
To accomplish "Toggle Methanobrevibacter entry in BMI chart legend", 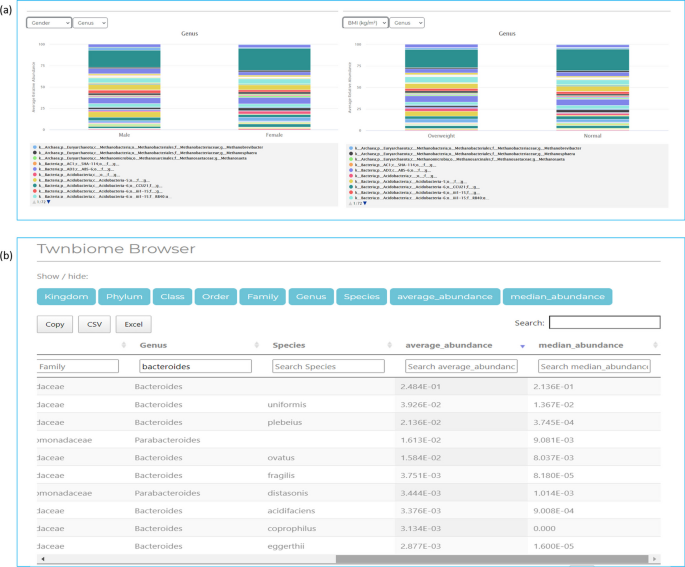I will [x=465, y=148].
